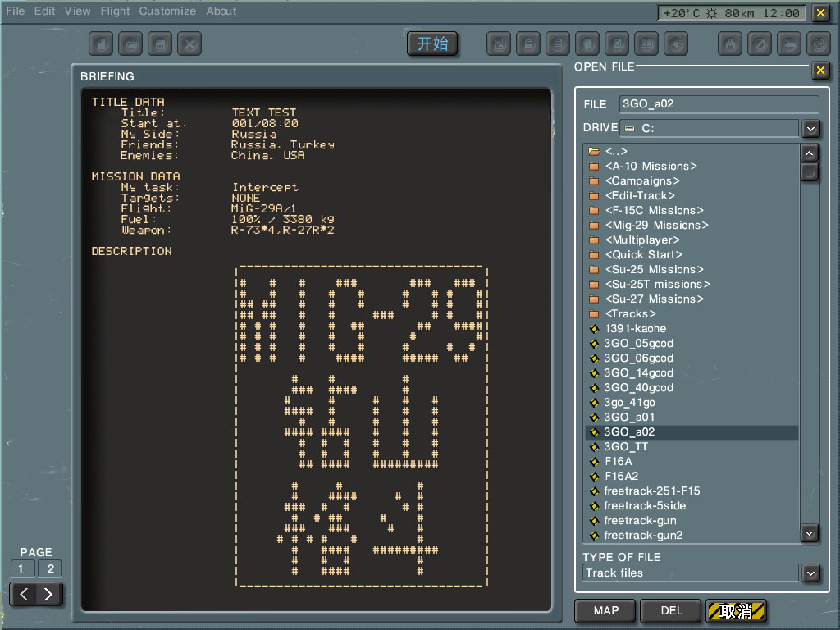Click the open folder toolbar icon

pyautogui.click(x=130, y=43)
